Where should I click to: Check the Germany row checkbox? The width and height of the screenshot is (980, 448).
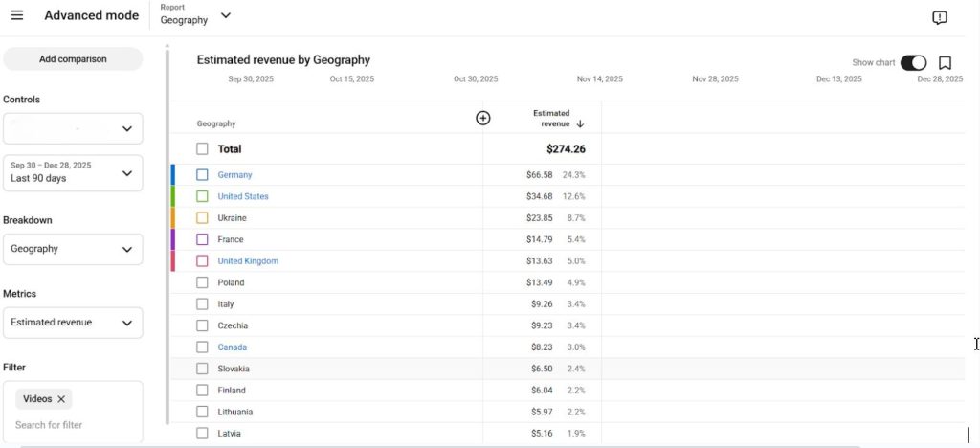pyautogui.click(x=202, y=175)
